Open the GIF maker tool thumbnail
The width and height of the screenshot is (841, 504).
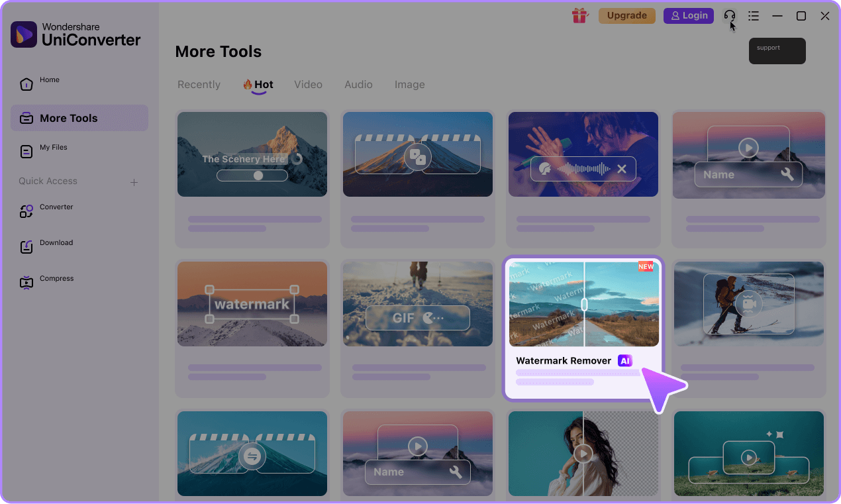418,304
